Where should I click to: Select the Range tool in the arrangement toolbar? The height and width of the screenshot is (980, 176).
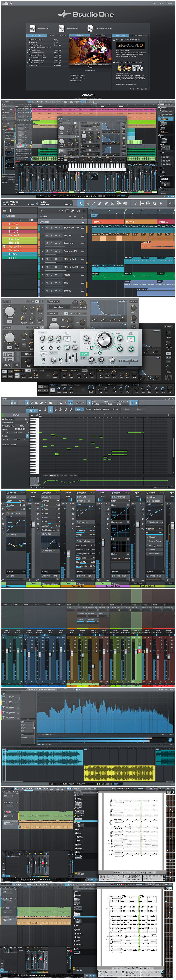(87, 204)
